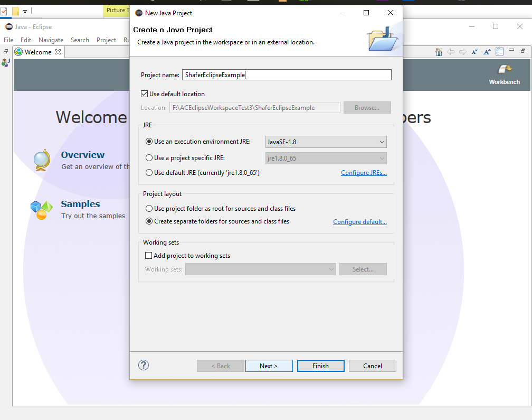
Task: Enable Add project to working sets
Action: point(148,255)
